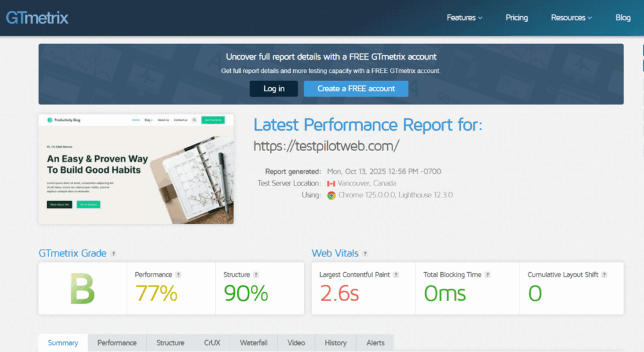This screenshot has height=352, width=644.
Task: Click the Canada flag icon
Action: [x=331, y=184]
